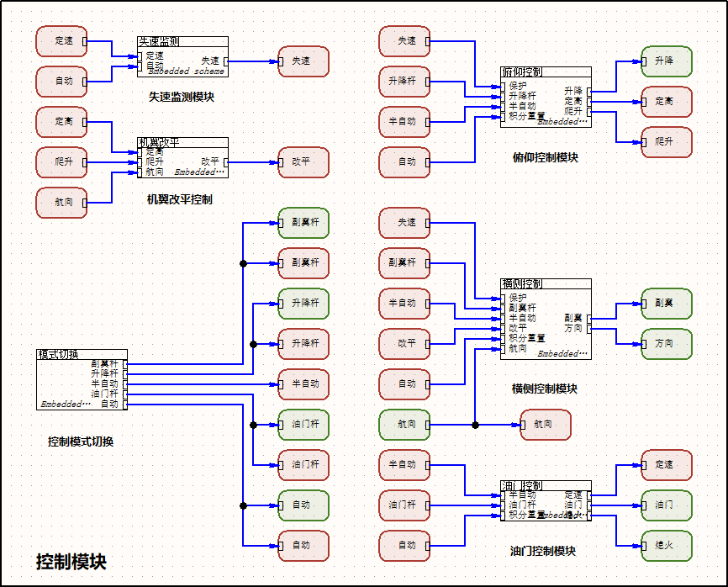728x587 pixels.
Task: Select the green 油门杆 node
Action: click(303, 425)
